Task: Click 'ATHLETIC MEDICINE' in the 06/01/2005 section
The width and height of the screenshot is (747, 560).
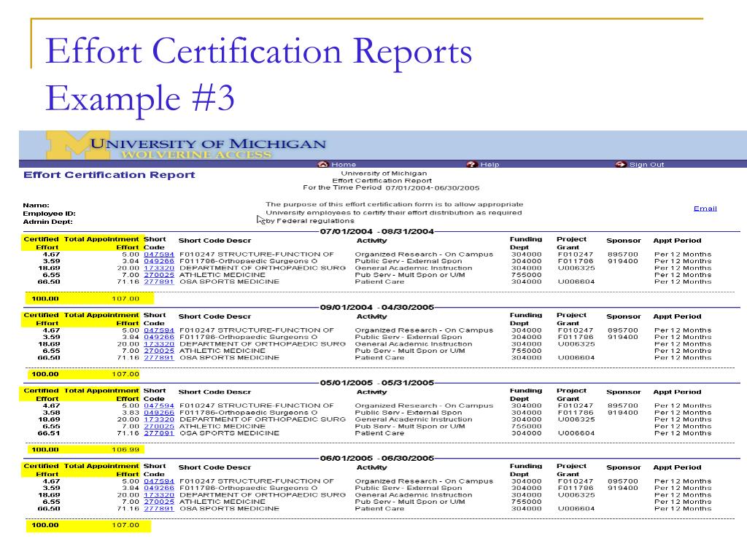Action: coord(222,502)
